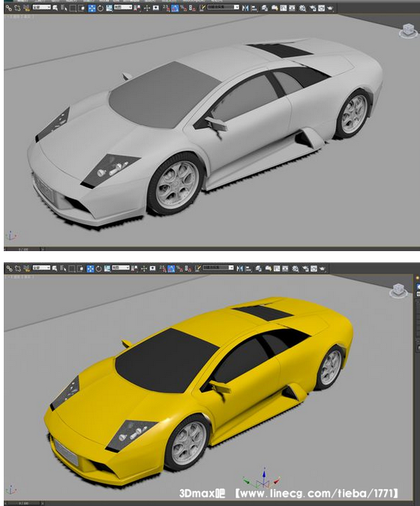This screenshot has width=420, height=506.
Task: Open Selection Filter dropdown in top screenshot
Action: (42, 7)
